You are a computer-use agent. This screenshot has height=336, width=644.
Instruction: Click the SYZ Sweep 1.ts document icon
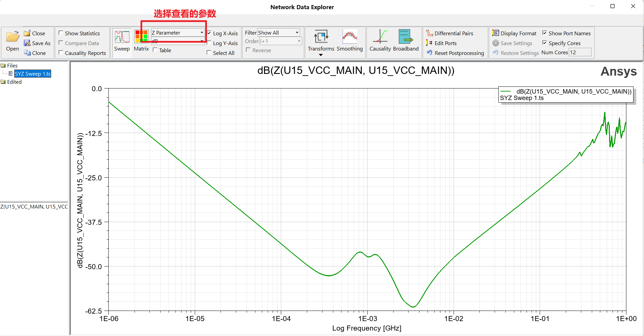pos(11,74)
